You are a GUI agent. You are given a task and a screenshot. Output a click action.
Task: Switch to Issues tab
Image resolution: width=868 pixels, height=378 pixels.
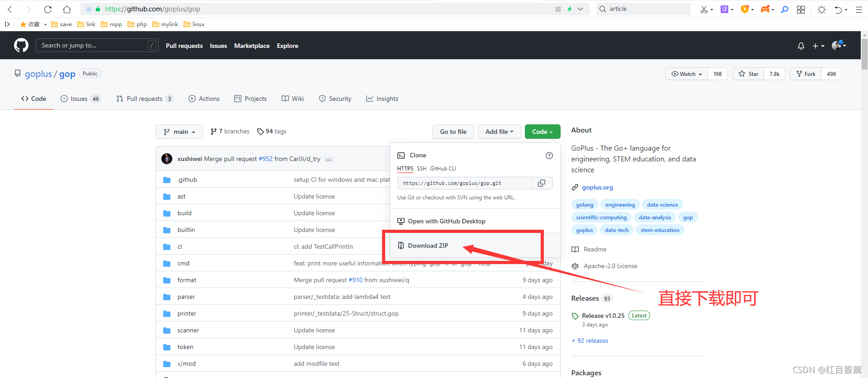click(80, 99)
